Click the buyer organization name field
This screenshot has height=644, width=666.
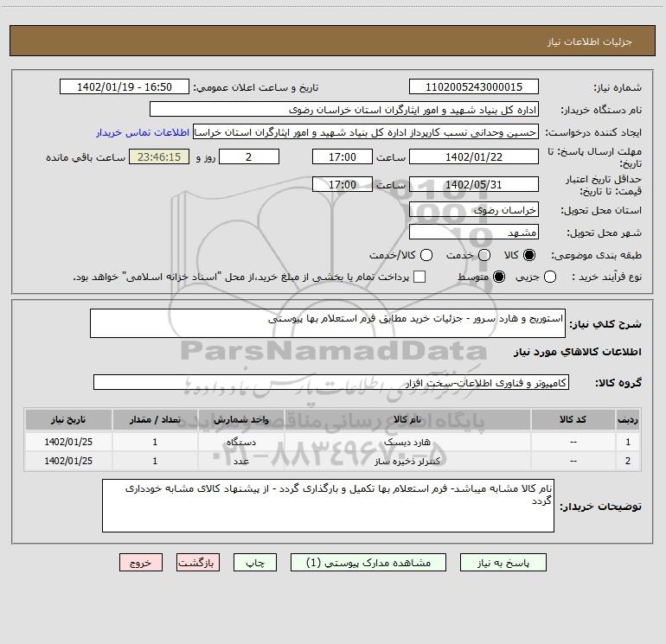pos(344,109)
